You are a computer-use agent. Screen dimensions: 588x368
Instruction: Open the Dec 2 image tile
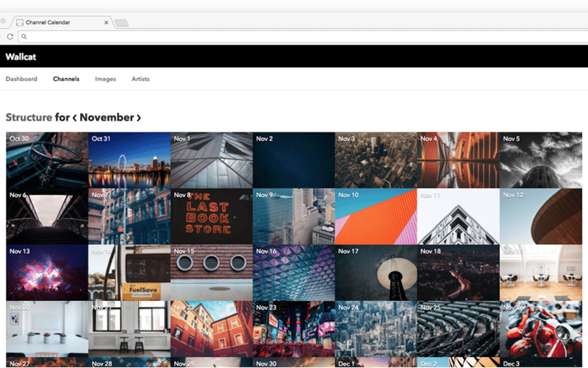[458, 362]
